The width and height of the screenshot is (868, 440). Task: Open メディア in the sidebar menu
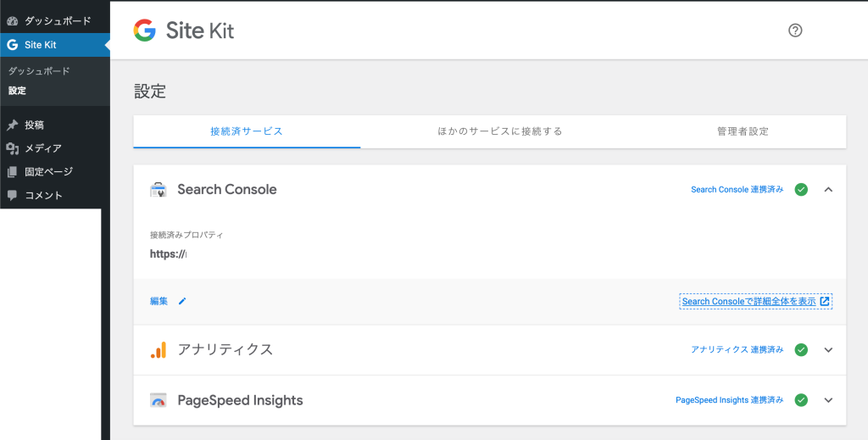coord(43,148)
